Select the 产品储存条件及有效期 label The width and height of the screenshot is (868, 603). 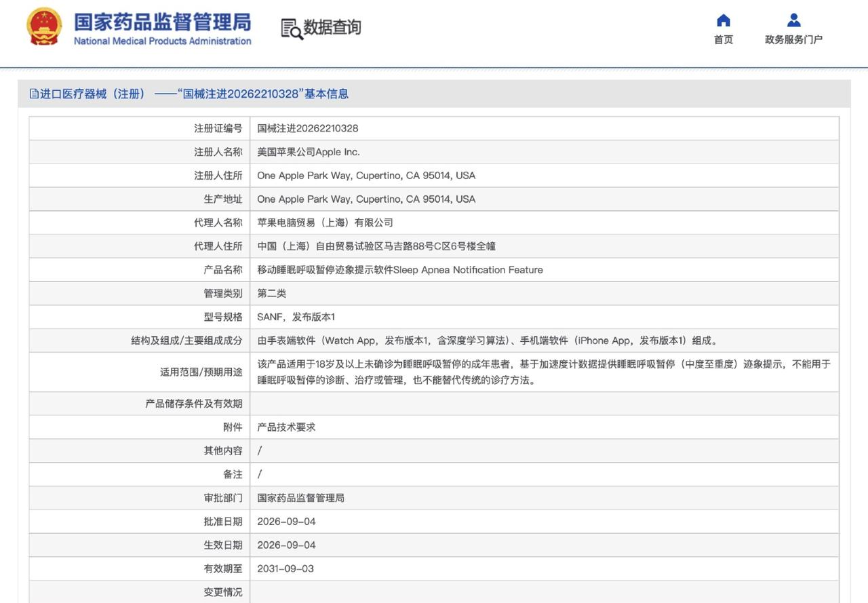coord(194,404)
